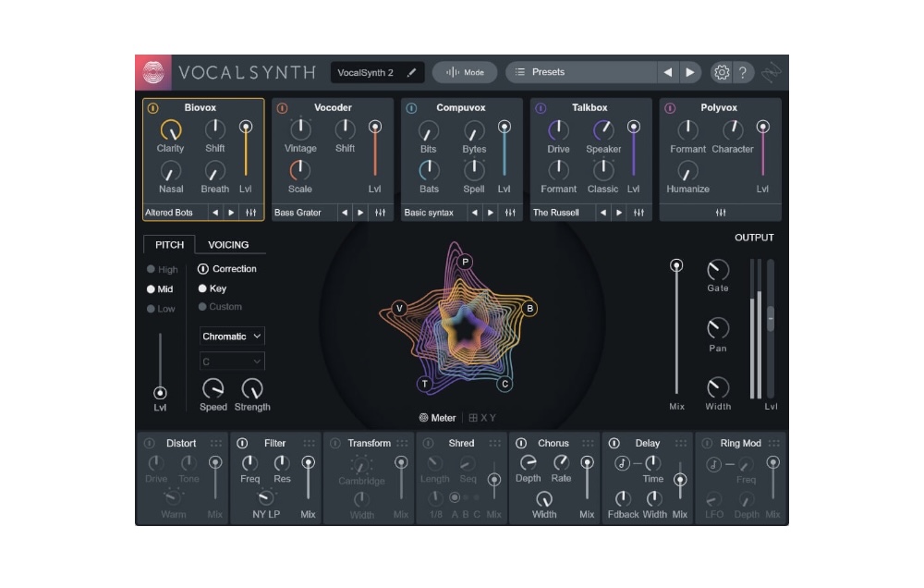The height and width of the screenshot is (588, 924).
Task: Switch to the VOICING tab
Action: tap(228, 245)
